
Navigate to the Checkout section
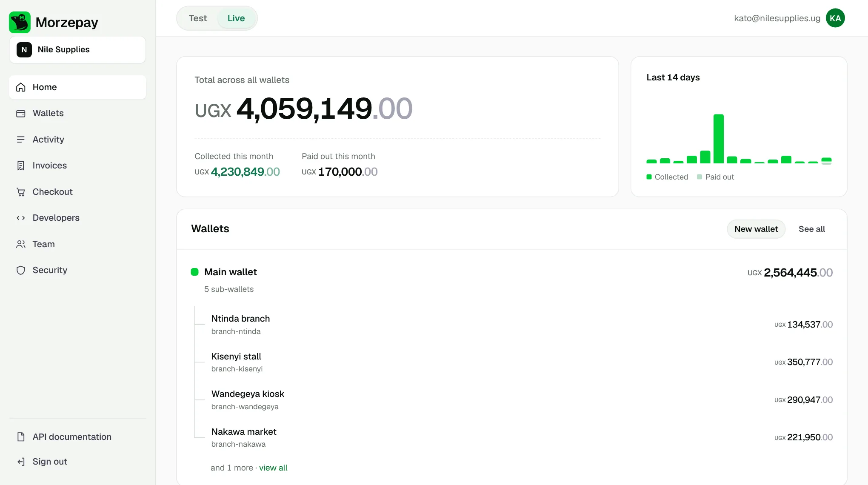[x=77, y=192]
